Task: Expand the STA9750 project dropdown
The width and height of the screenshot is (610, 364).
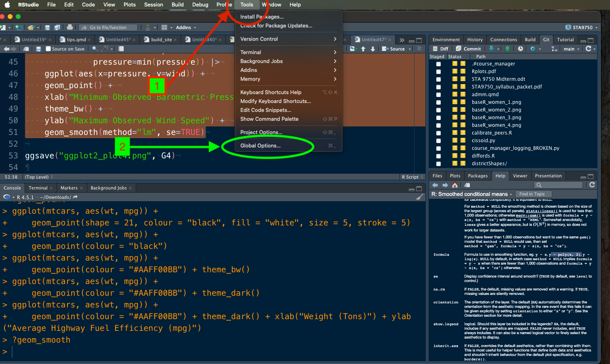Action: tap(582, 27)
